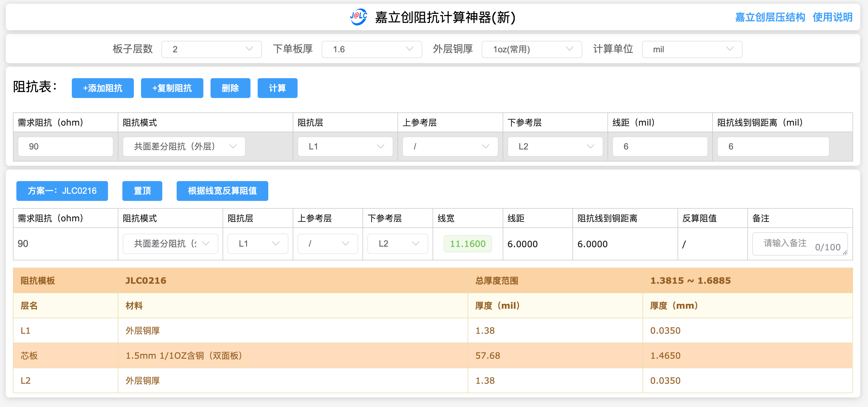Open the L1 阻抗层 dropdown in 方案一 row
Viewport: 868px width, 407px height.
point(258,243)
